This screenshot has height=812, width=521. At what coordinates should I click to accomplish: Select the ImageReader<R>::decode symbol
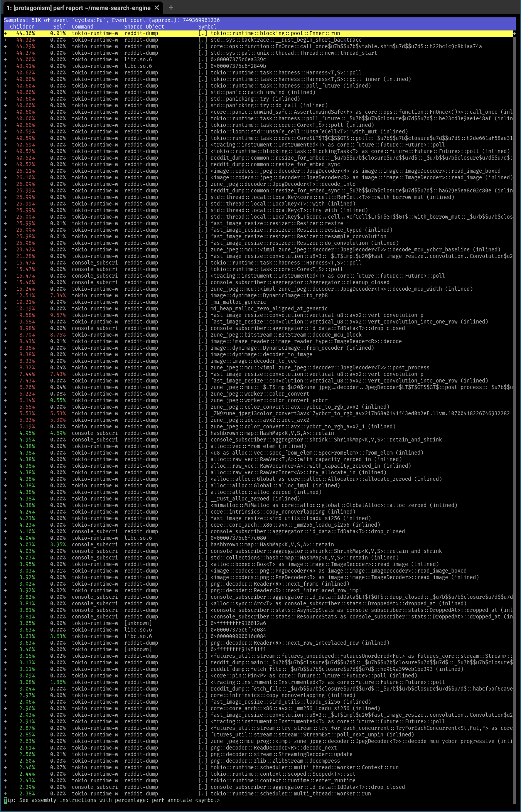click(x=306, y=341)
